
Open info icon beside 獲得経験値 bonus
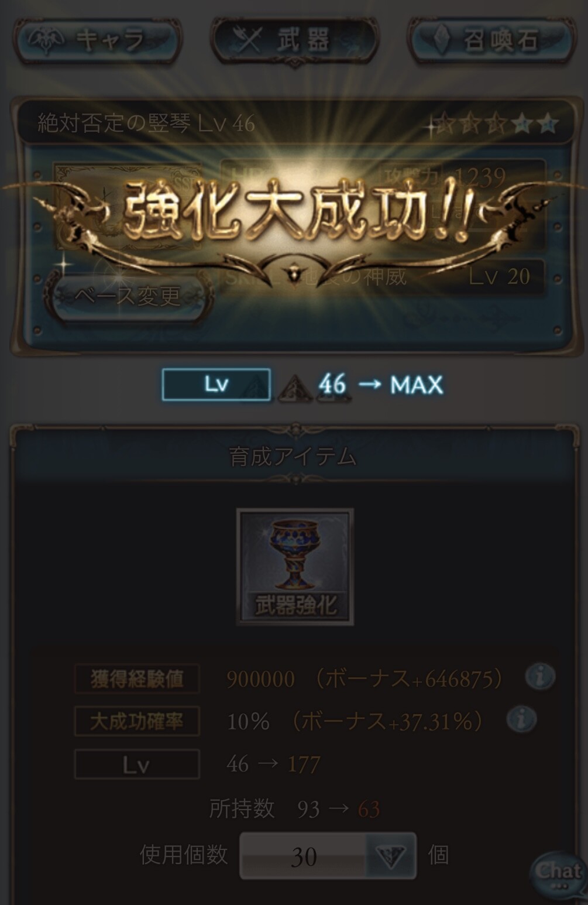coord(539,677)
